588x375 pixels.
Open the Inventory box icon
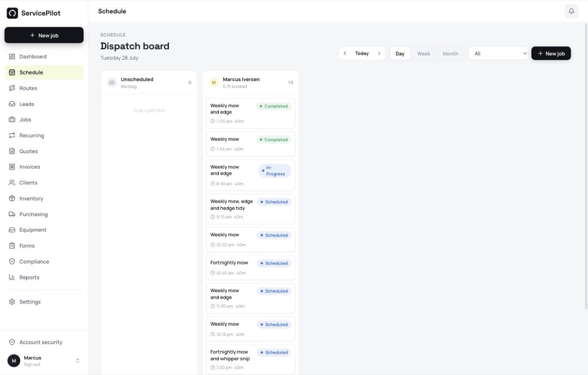(x=12, y=198)
